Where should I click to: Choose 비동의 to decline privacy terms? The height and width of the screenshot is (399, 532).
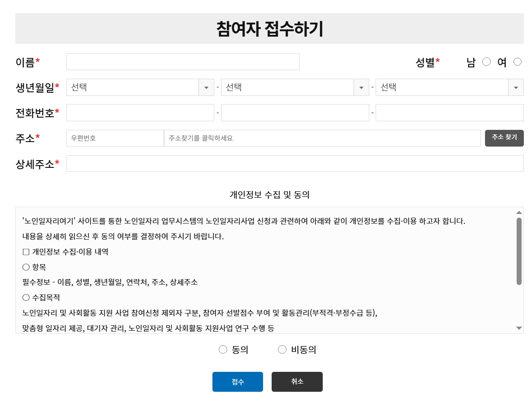(282, 349)
